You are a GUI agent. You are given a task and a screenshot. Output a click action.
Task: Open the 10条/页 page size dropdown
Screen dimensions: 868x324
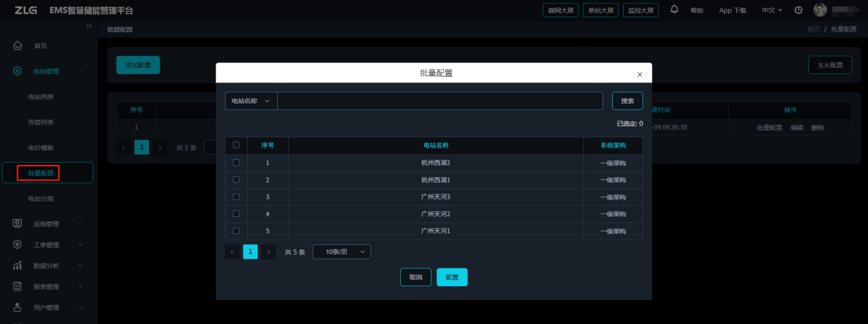[x=342, y=252]
